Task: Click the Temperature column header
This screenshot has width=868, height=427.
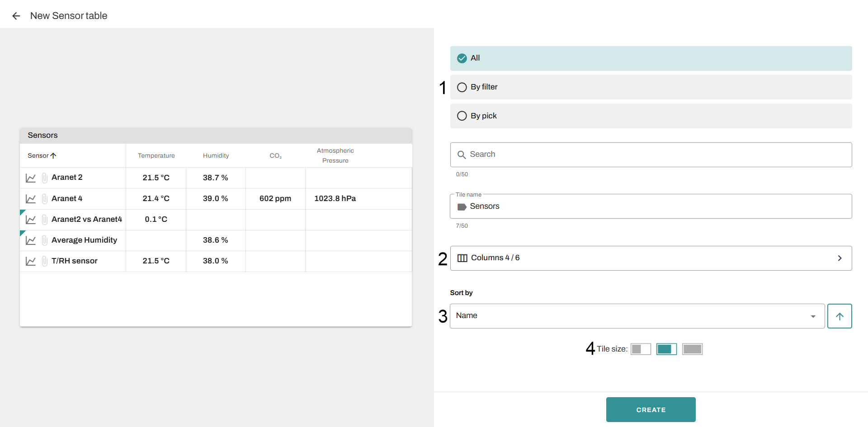Action: pyautogui.click(x=156, y=156)
